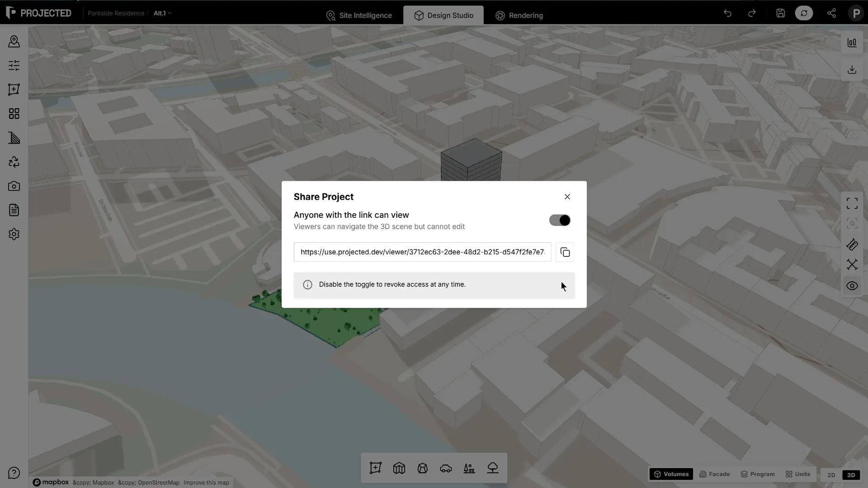Screen dimensions: 868x488
Task: Open the hatched slope sidebar icon
Action: tap(14, 138)
